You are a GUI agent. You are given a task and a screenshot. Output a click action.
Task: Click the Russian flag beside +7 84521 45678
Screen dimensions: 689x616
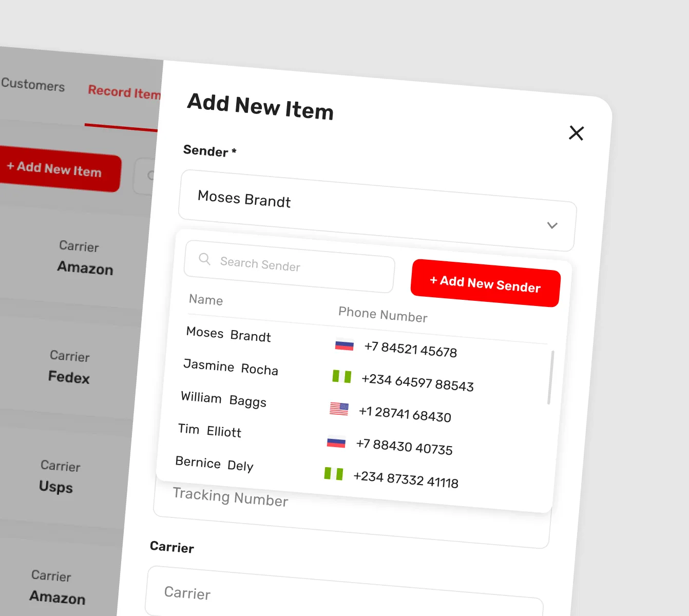click(x=344, y=345)
